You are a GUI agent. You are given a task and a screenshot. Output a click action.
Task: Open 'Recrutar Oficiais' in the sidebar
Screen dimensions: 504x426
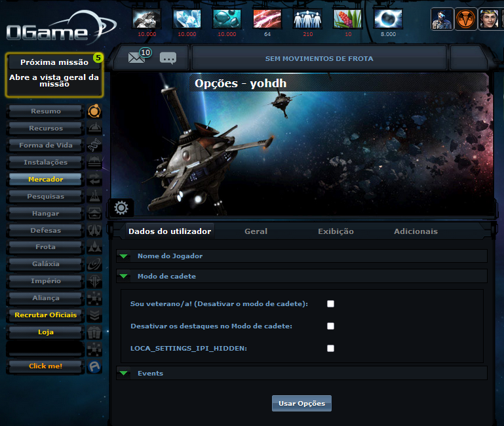pyautogui.click(x=45, y=315)
